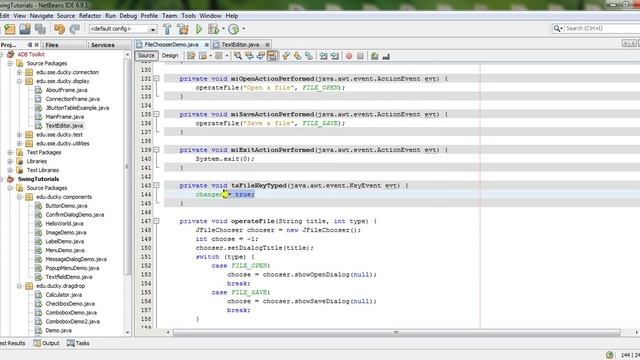The height and width of the screenshot is (360, 640).
Task: Switch to Source view button
Action: [x=146, y=56]
